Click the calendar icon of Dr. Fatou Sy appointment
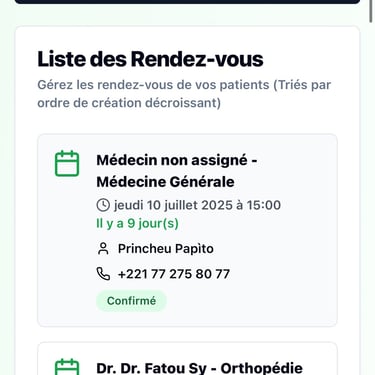 pyautogui.click(x=67, y=367)
